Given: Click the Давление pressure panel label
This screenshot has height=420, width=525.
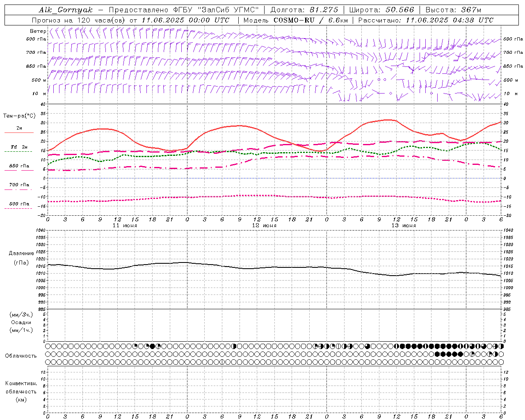Looking at the screenshot, I should tap(21, 253).
